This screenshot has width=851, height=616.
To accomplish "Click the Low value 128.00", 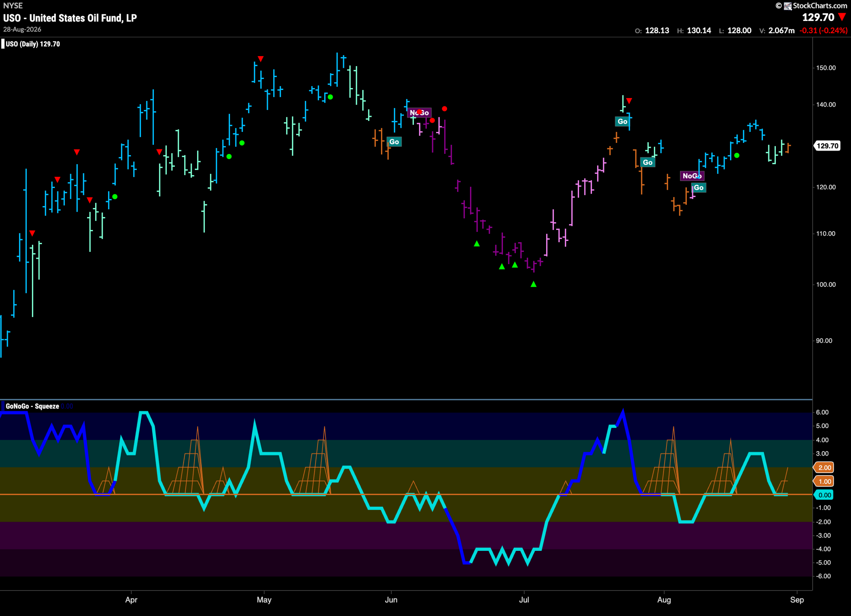I will (739, 30).
